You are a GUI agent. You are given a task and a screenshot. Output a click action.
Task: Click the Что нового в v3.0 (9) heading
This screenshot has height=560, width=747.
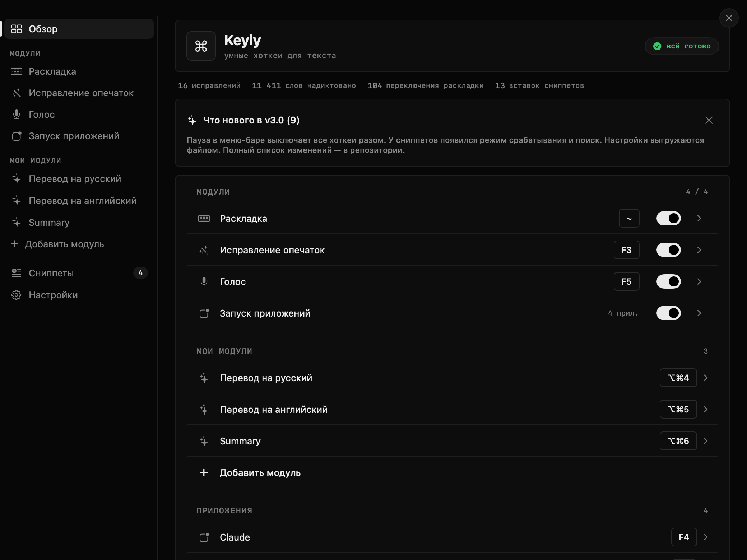(251, 120)
